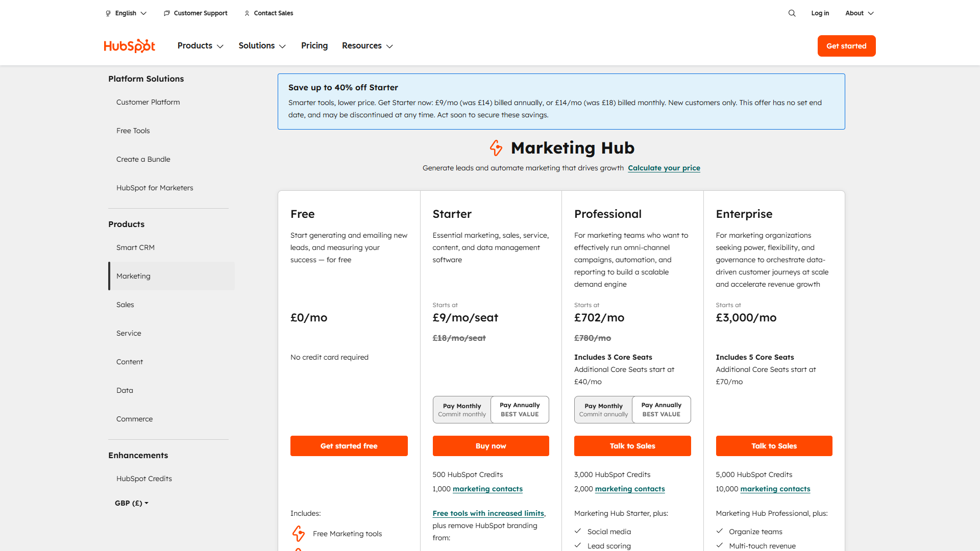Expand the Solutions navigation menu
Image resolution: width=980 pixels, height=551 pixels.
262,46
